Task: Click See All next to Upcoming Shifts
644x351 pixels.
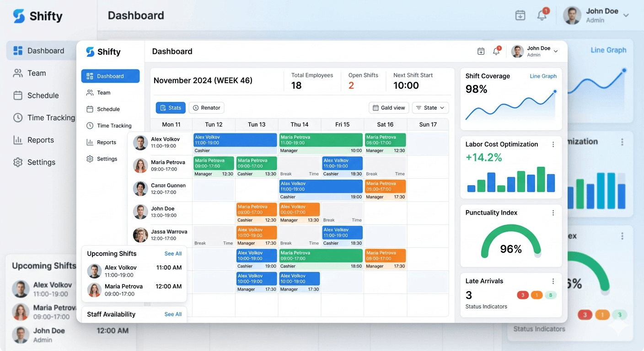Action: (x=173, y=254)
